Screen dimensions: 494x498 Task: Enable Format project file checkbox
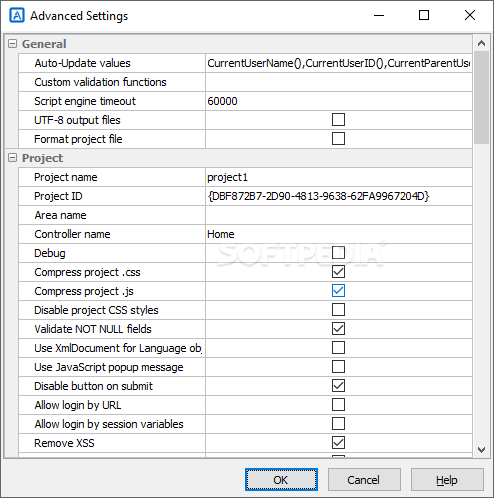tap(338, 139)
